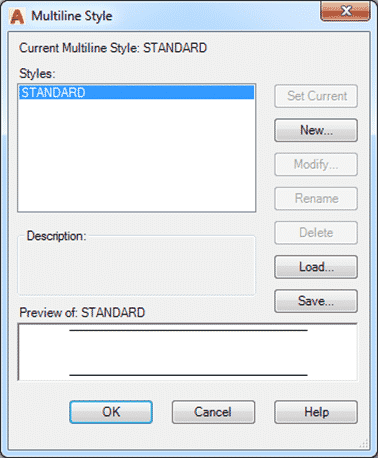This screenshot has height=458, width=378.
Task: Click the Multiline Style title bar text
Action: point(72,16)
